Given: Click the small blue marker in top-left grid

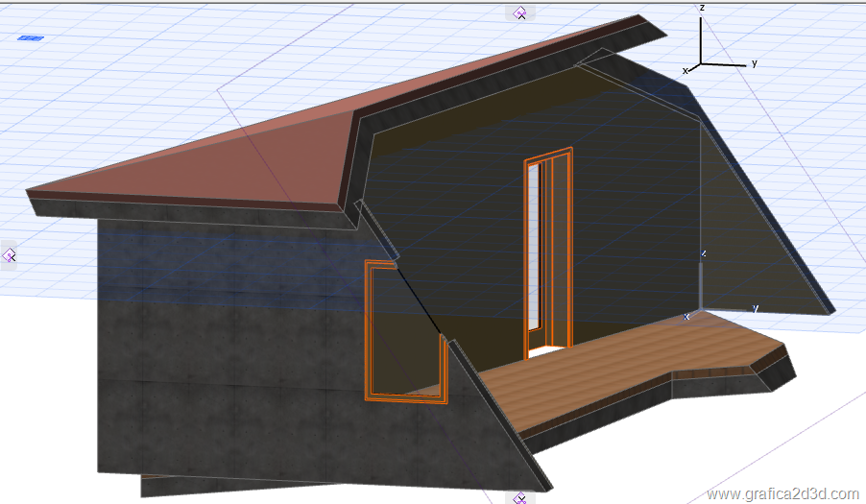Looking at the screenshot, I should click(31, 38).
